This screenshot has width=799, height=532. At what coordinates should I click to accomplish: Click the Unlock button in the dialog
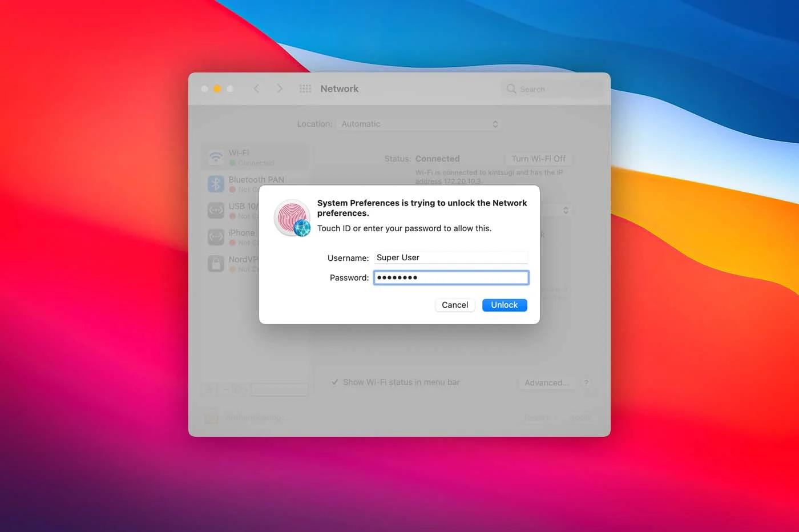point(505,305)
